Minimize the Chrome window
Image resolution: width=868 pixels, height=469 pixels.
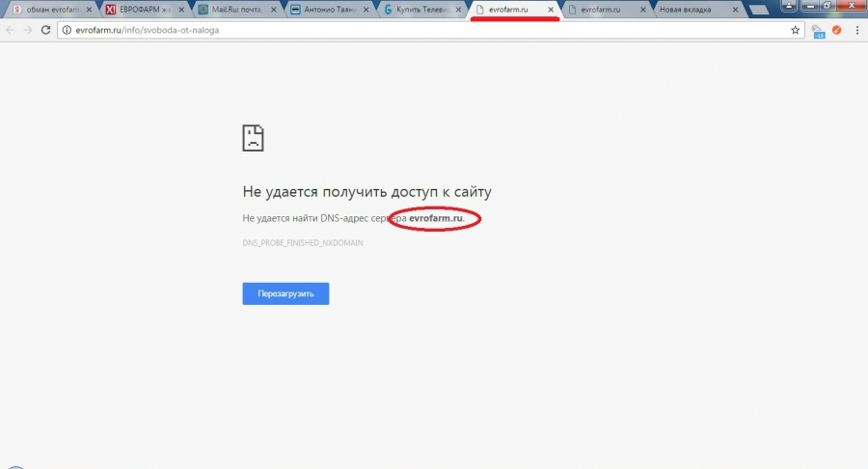click(810, 6)
